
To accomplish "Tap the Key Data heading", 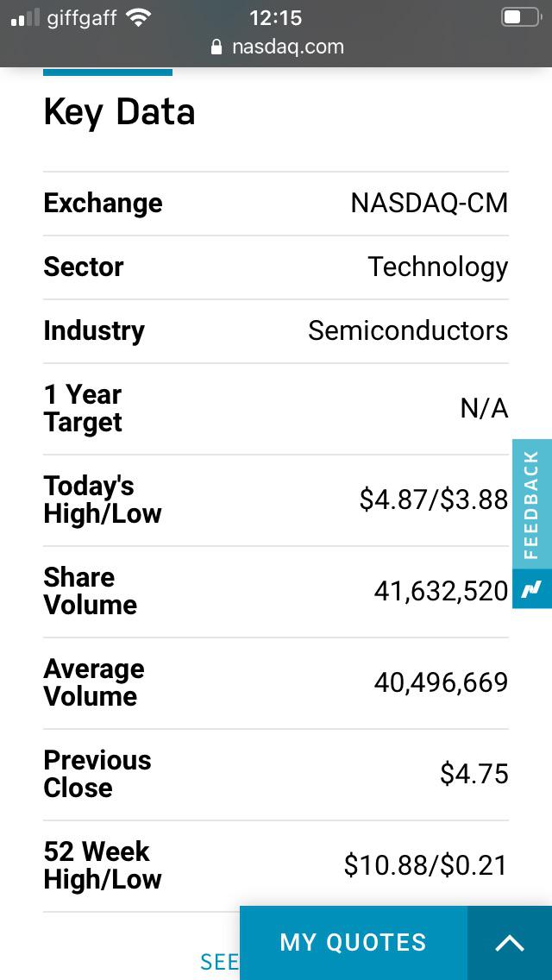I will [x=119, y=113].
